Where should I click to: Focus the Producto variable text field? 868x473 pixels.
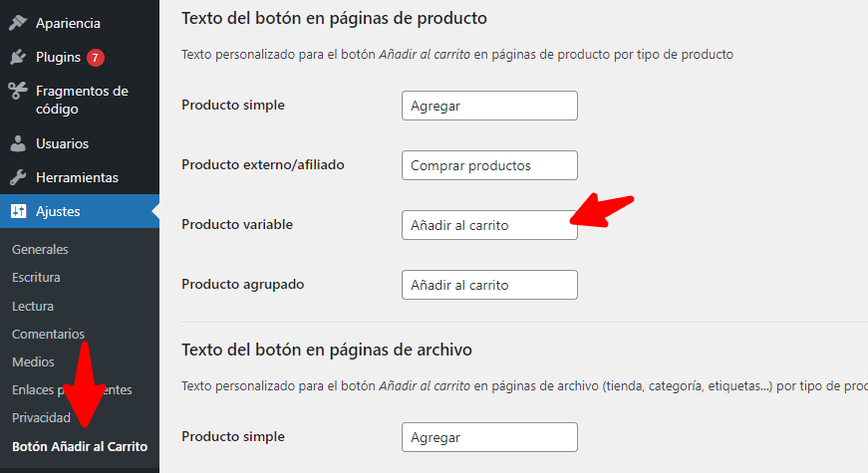click(x=489, y=225)
